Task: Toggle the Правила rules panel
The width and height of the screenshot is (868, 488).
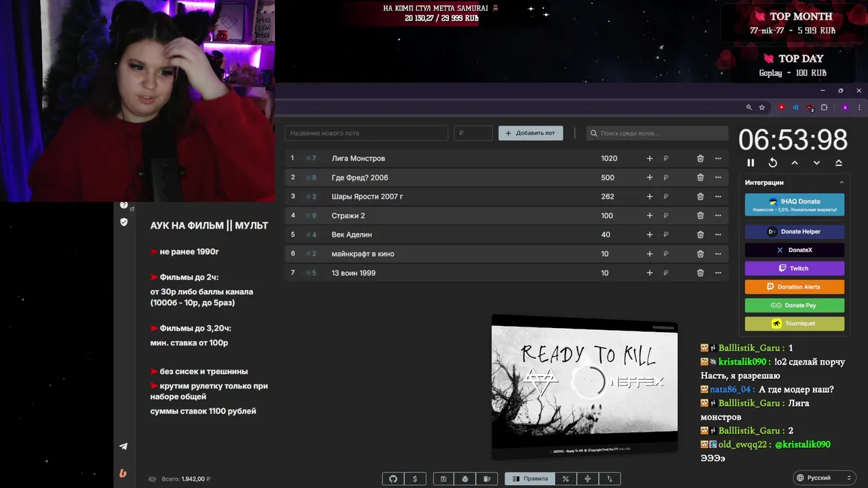Action: [530, 479]
